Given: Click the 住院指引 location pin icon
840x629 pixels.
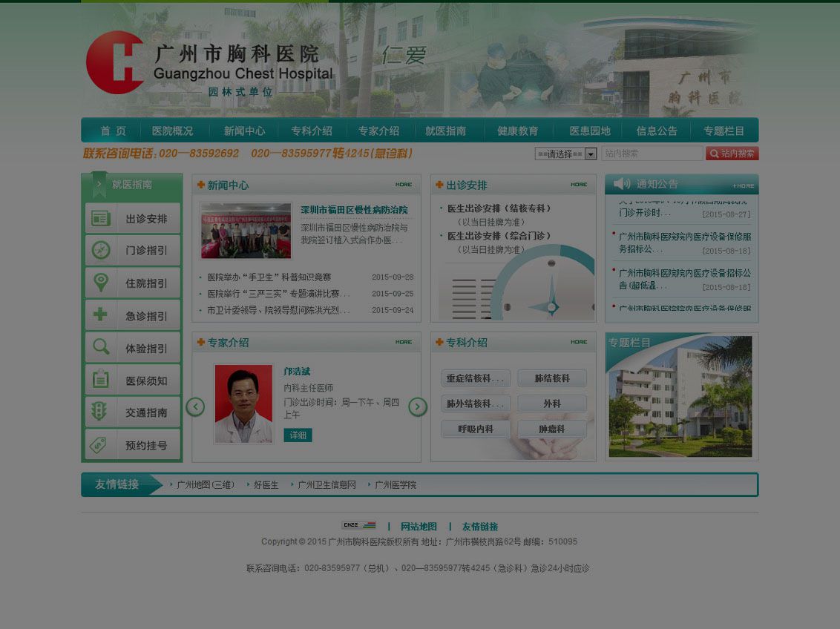Looking at the screenshot, I should (101, 282).
